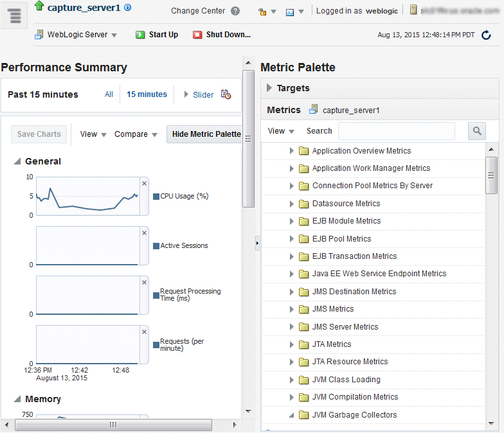Open the hamburger navigation menu
Image resolution: width=504 pixels, height=433 pixels.
(14, 15)
